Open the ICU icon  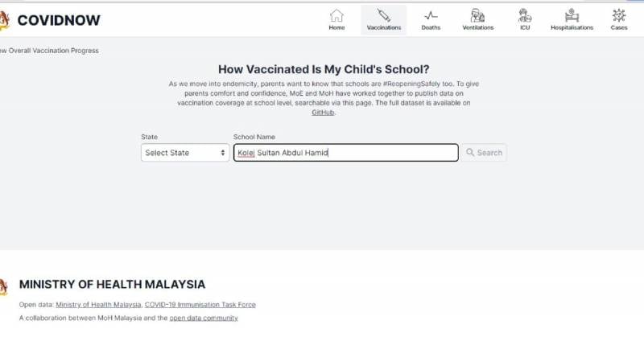point(525,15)
